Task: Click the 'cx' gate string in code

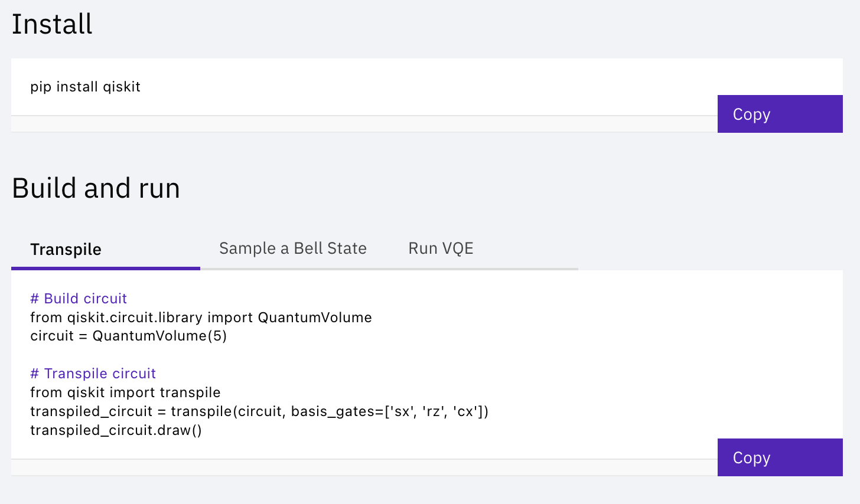Action: coord(465,411)
